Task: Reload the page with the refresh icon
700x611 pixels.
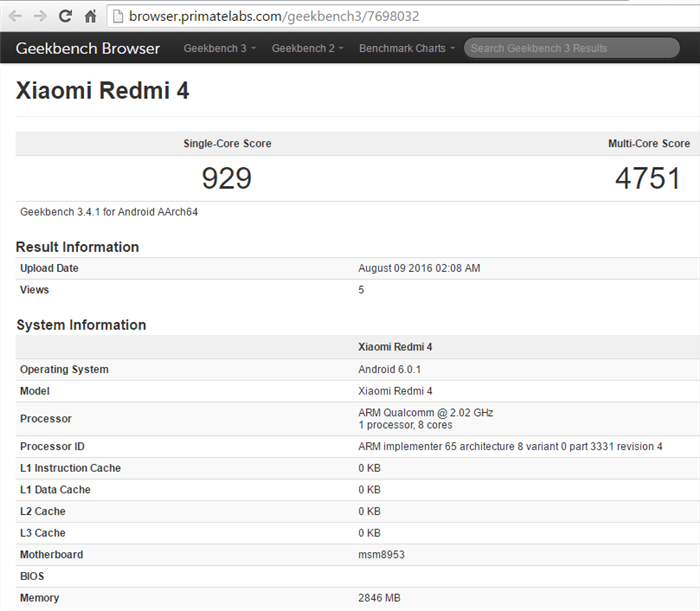Action: click(65, 17)
